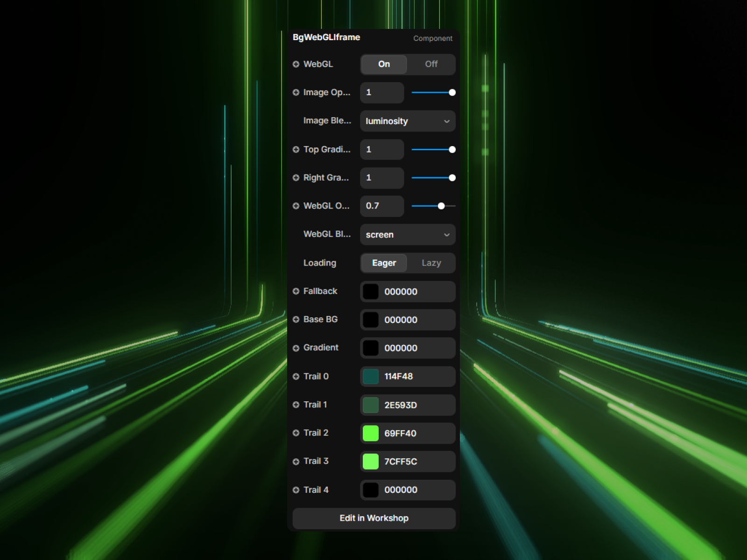Open the screen WebGL blend dropdown
The image size is (747, 560).
coord(408,235)
